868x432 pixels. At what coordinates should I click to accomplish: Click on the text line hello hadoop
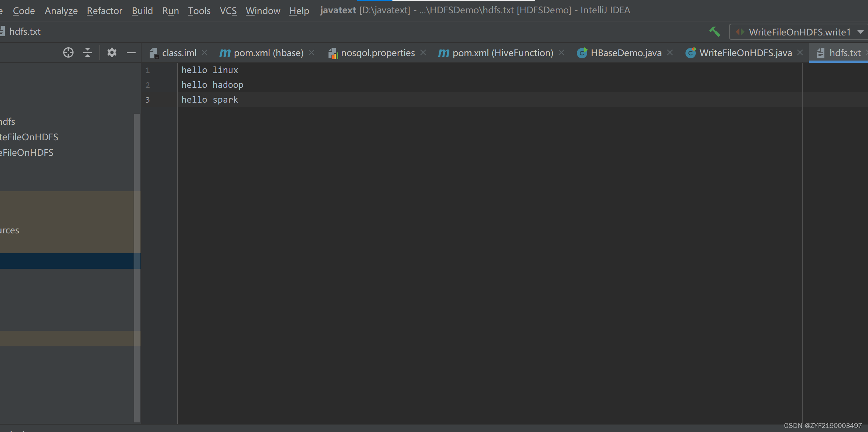[212, 85]
